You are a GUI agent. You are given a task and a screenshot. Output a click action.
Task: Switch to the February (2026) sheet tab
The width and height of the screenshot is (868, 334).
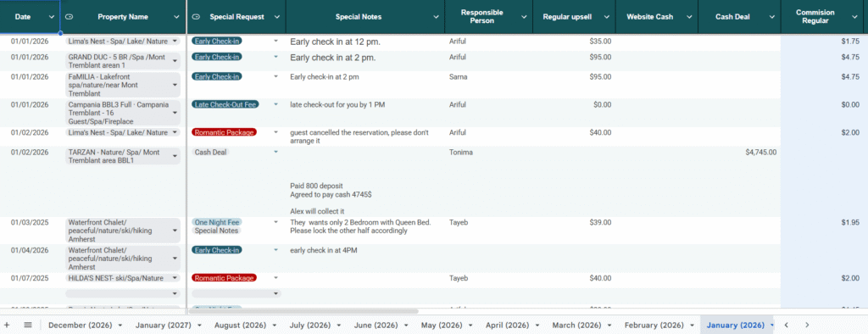654,326
